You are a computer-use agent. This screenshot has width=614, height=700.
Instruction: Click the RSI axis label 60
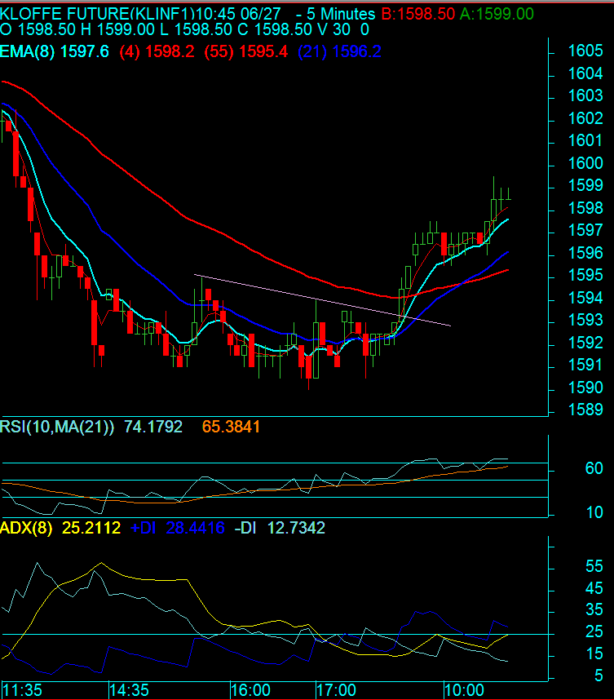pos(594,468)
